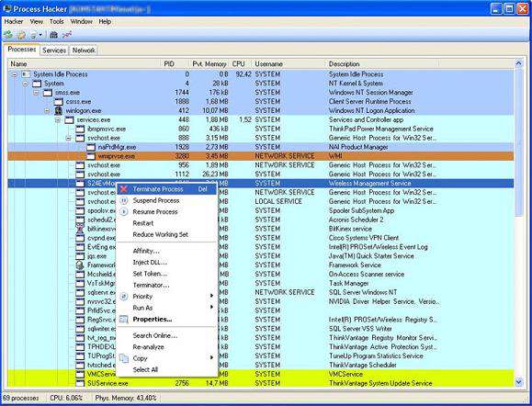This screenshot has height=406, width=532.
Task: Sort by the Username column header
Action: tap(289, 63)
